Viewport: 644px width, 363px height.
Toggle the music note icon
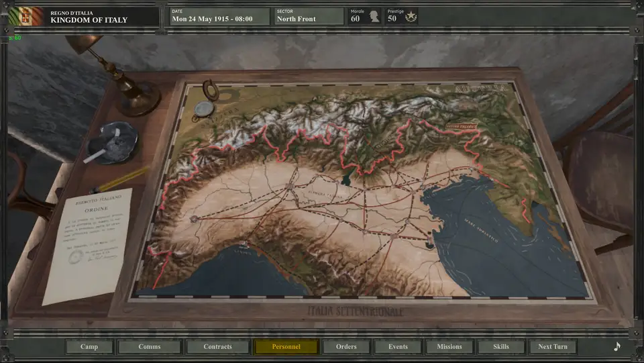coord(617,347)
